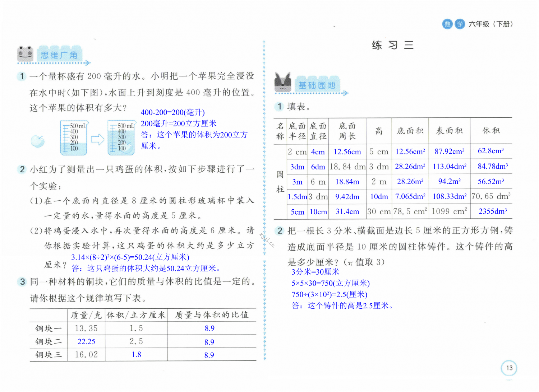This screenshot has width=539, height=392.
Task: Click the 13.35 mass cell
Action: click(86, 328)
